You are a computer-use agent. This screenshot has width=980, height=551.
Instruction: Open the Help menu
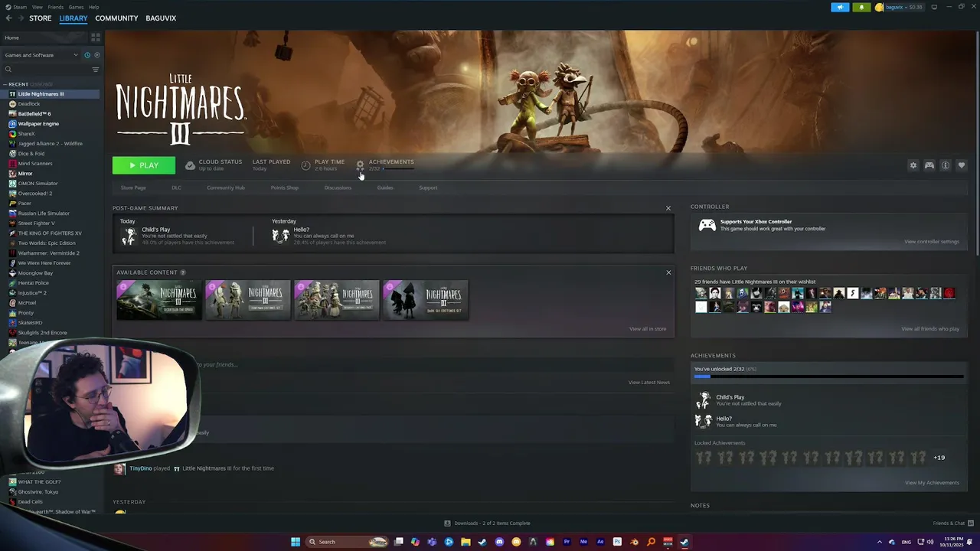(93, 7)
